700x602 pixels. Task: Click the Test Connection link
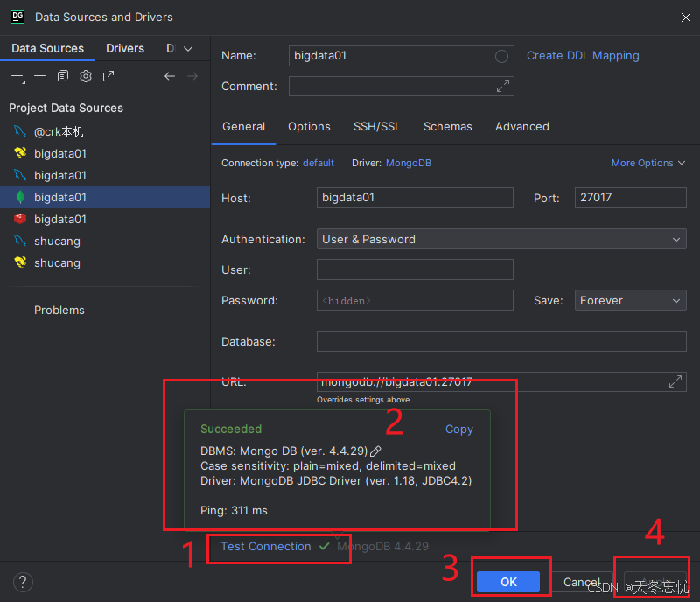(x=266, y=546)
